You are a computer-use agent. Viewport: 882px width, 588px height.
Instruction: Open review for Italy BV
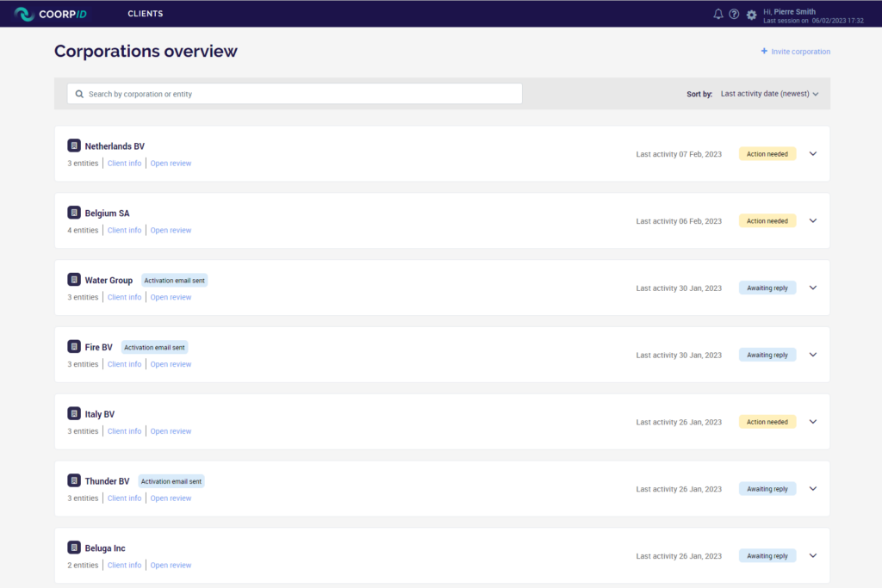(171, 430)
